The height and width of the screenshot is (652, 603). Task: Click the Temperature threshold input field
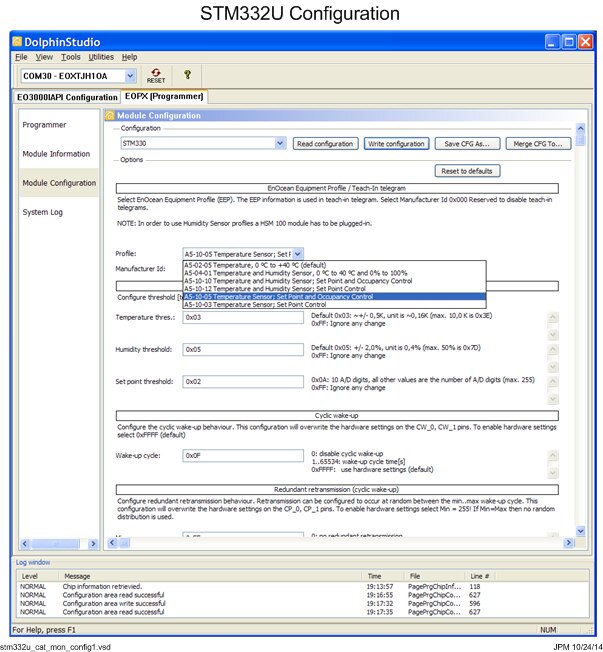click(x=243, y=317)
